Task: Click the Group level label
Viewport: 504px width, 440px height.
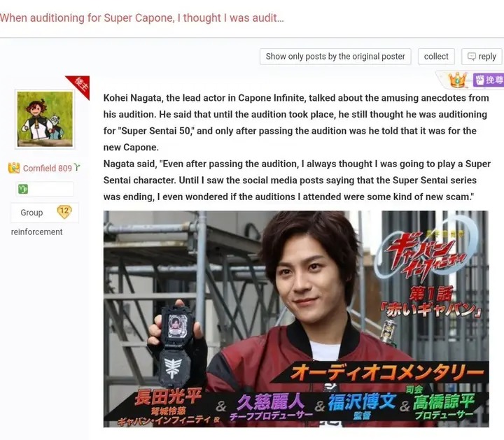Action: pyautogui.click(x=31, y=213)
